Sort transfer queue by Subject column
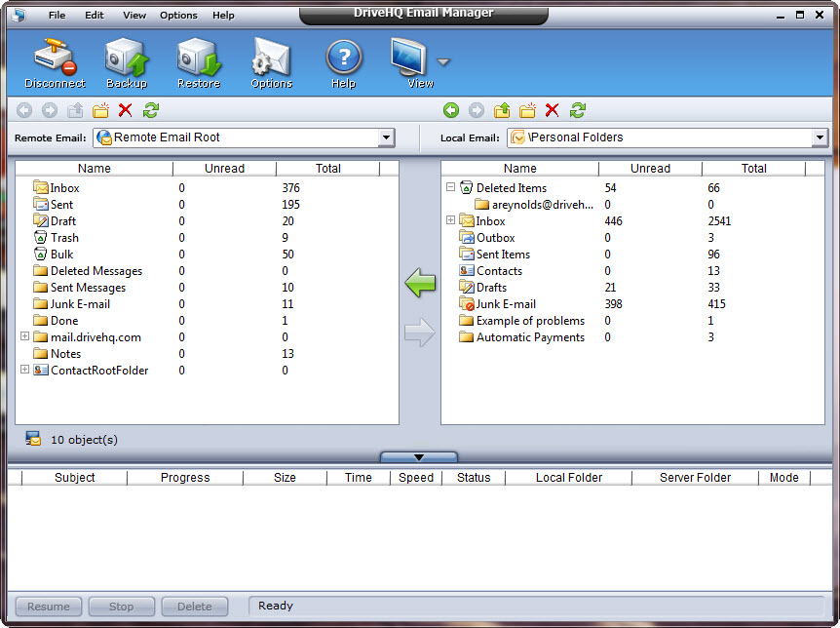 pos(74,477)
